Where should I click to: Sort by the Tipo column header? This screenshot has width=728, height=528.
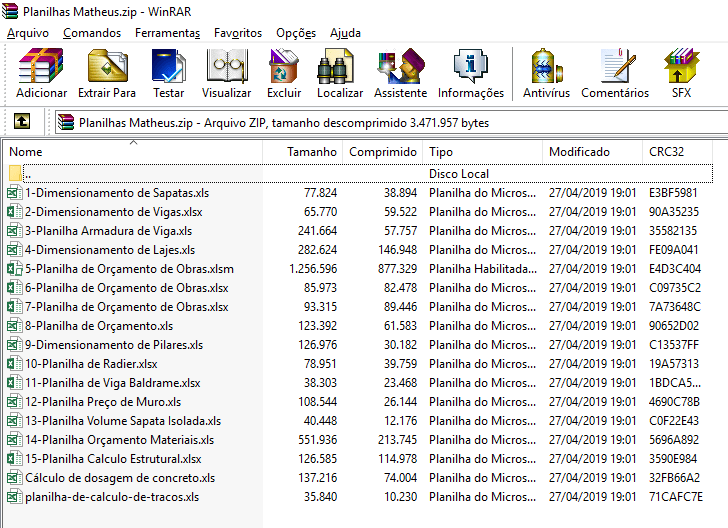pos(482,152)
